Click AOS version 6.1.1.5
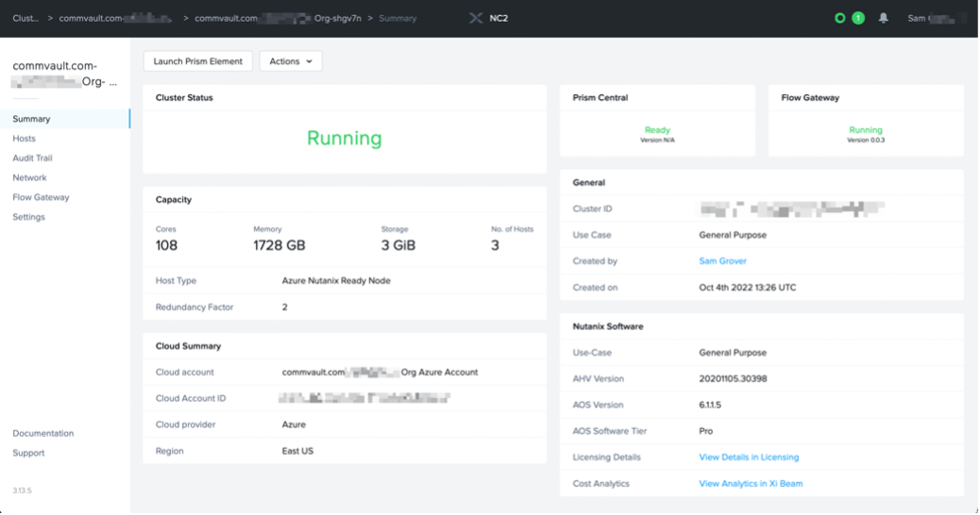This screenshot has width=980, height=515. pyautogui.click(x=710, y=406)
